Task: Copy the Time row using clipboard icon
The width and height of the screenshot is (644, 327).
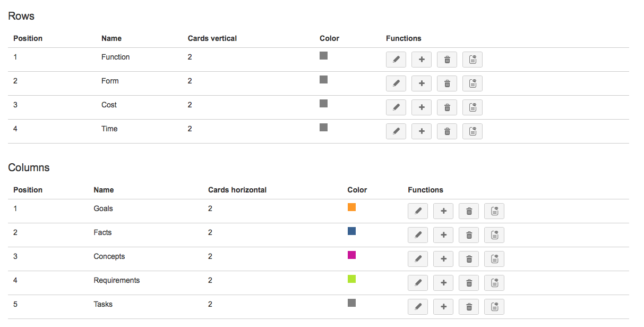Action: coord(472,131)
